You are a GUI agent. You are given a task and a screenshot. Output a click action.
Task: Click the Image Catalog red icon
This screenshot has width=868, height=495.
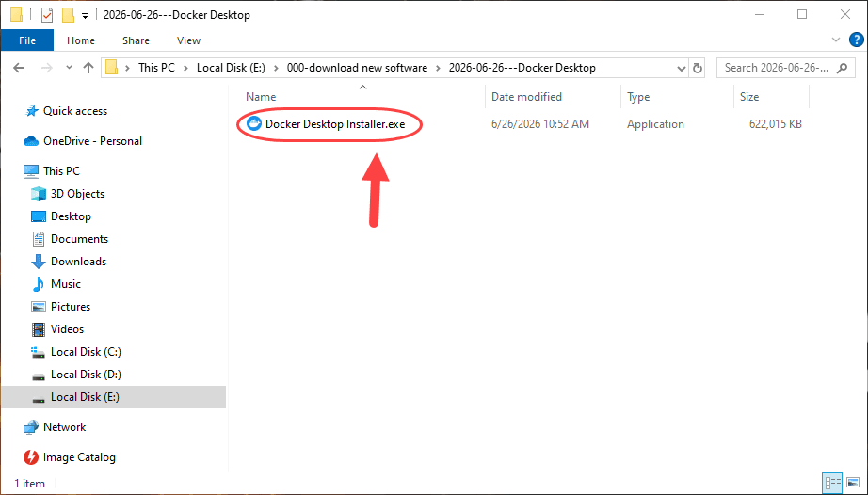[31, 457]
